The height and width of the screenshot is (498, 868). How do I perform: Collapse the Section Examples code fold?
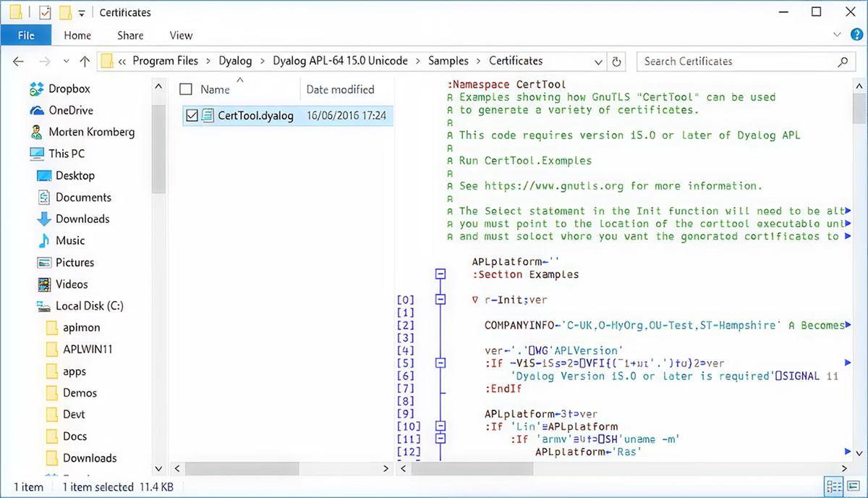coord(440,274)
